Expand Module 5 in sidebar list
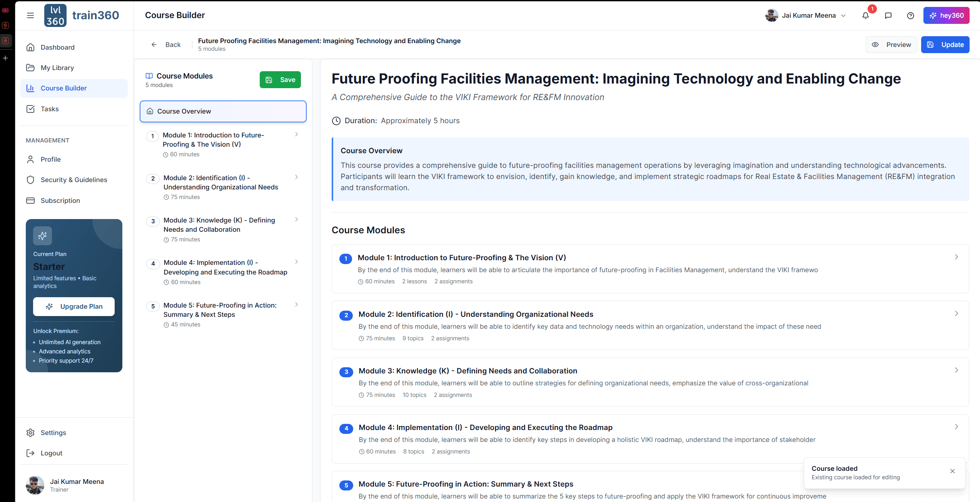This screenshot has height=502, width=980. coord(296,305)
